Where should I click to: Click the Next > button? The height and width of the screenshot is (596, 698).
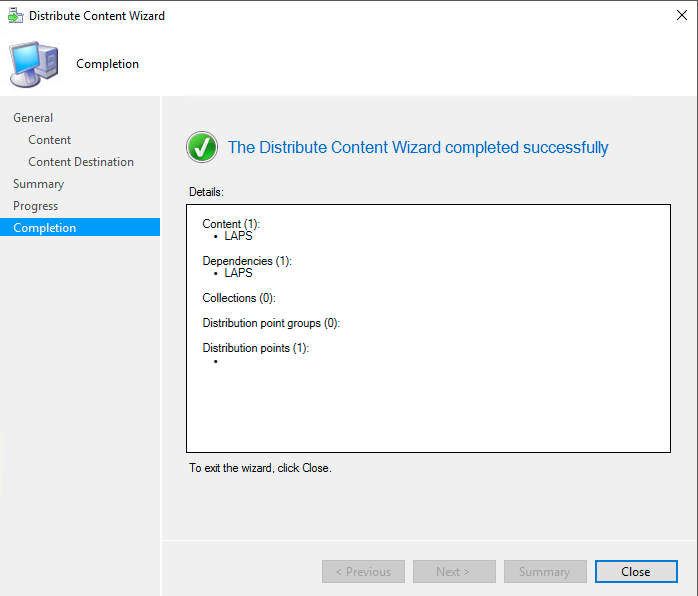(454, 572)
